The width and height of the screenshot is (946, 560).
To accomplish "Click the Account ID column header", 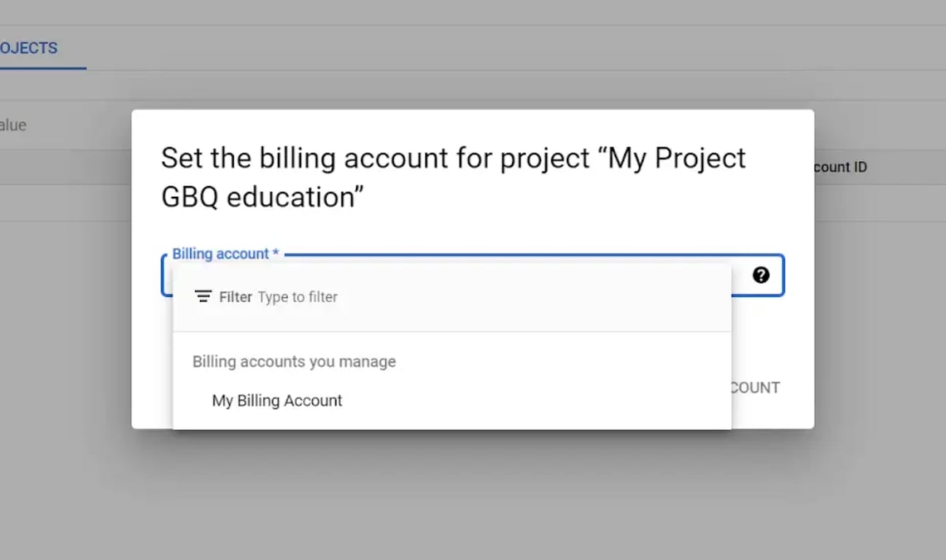I will pos(840,167).
